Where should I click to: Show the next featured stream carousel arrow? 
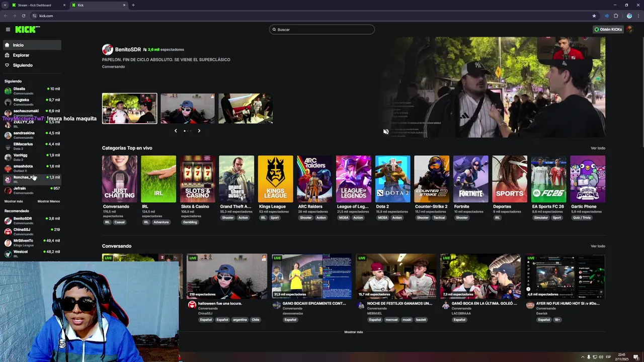[199, 131]
